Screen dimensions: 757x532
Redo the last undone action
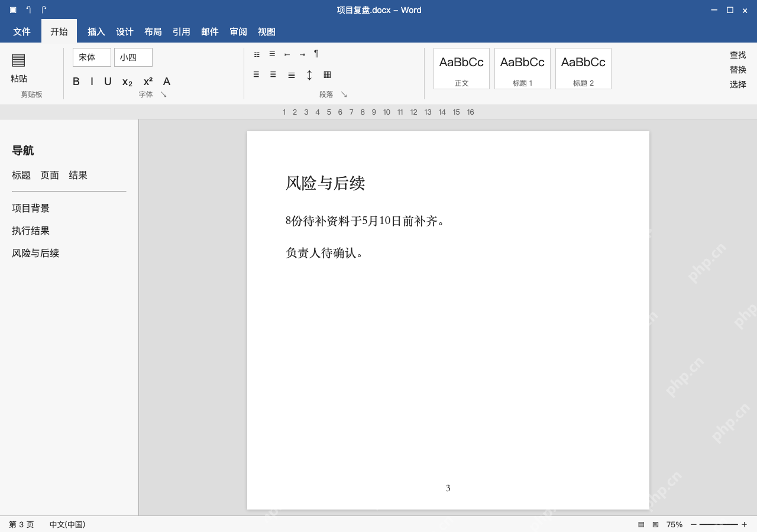click(x=44, y=10)
